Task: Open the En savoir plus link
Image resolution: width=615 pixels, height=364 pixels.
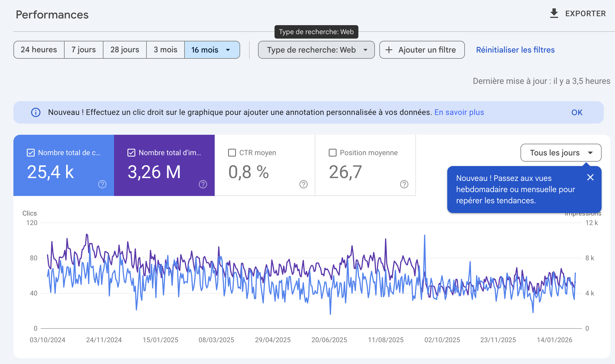Action: [459, 112]
